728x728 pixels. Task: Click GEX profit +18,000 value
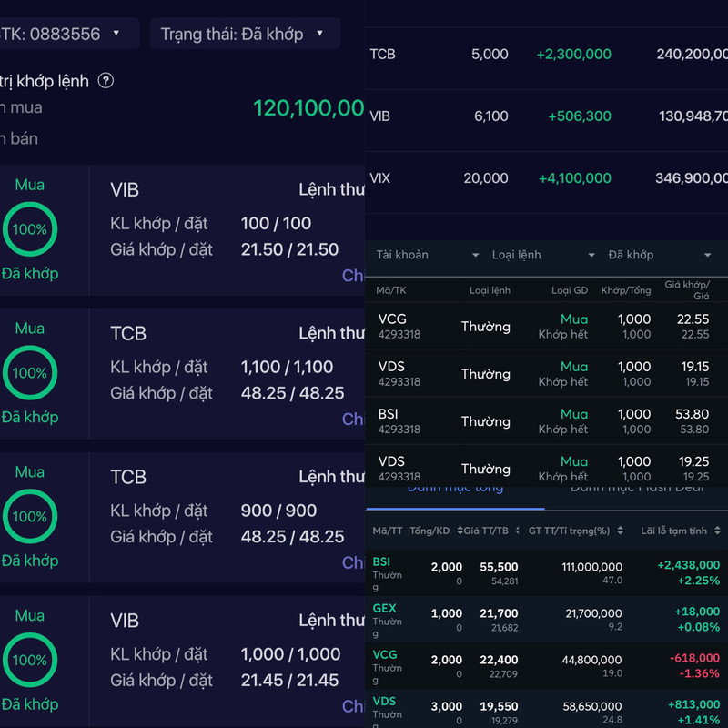tap(697, 612)
